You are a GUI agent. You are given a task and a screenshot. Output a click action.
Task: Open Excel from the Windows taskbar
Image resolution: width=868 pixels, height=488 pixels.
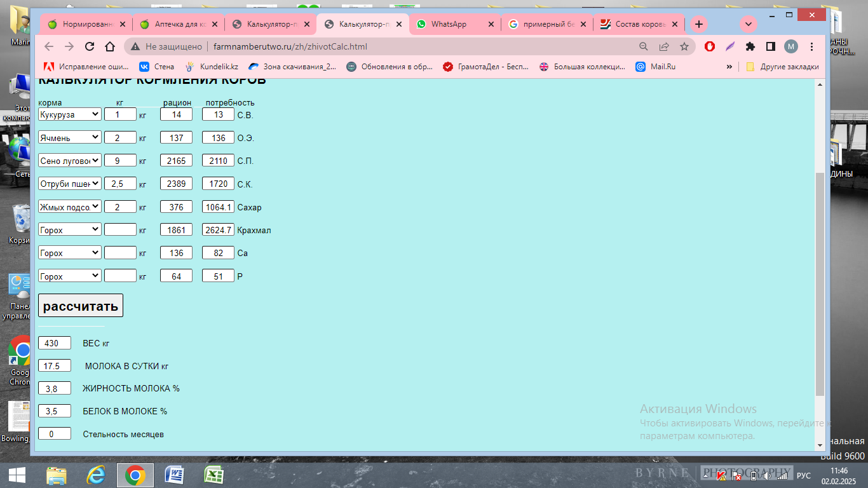(x=214, y=475)
